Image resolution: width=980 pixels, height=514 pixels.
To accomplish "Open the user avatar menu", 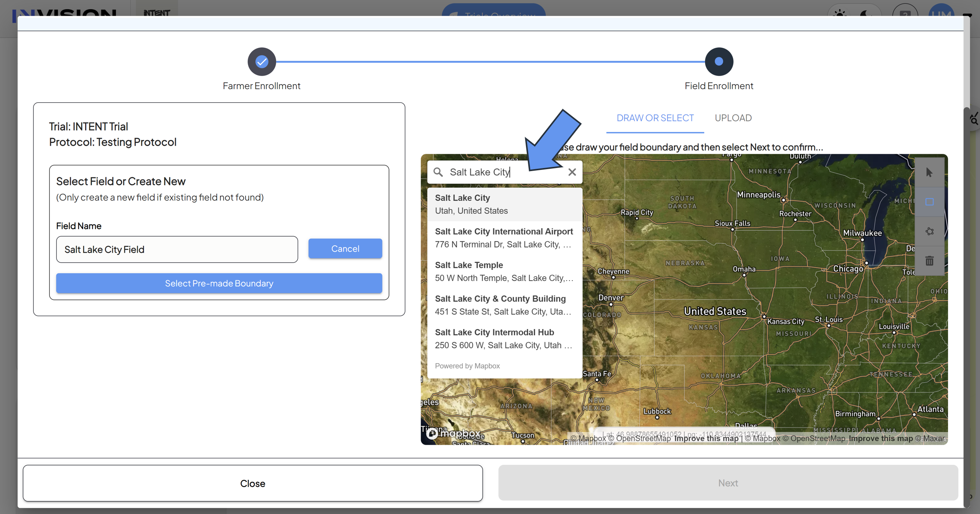I will pyautogui.click(x=942, y=11).
